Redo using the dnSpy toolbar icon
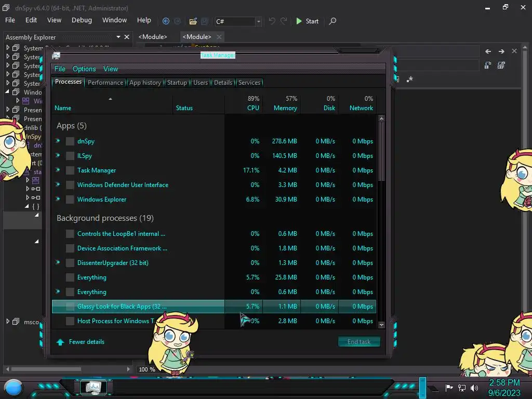This screenshot has width=532, height=399. click(x=284, y=21)
